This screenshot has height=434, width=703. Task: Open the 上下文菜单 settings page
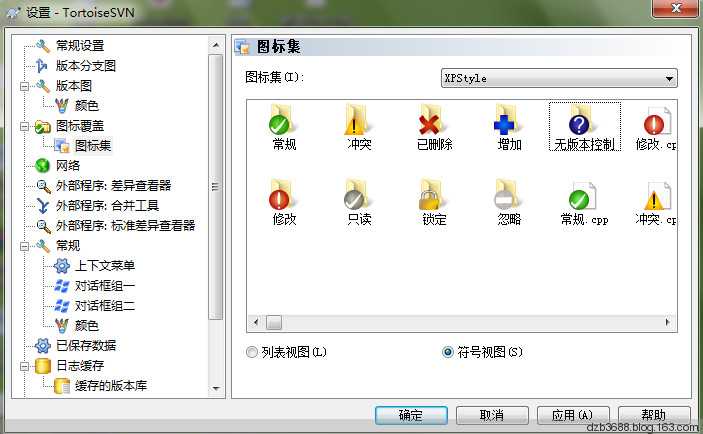click(x=105, y=266)
